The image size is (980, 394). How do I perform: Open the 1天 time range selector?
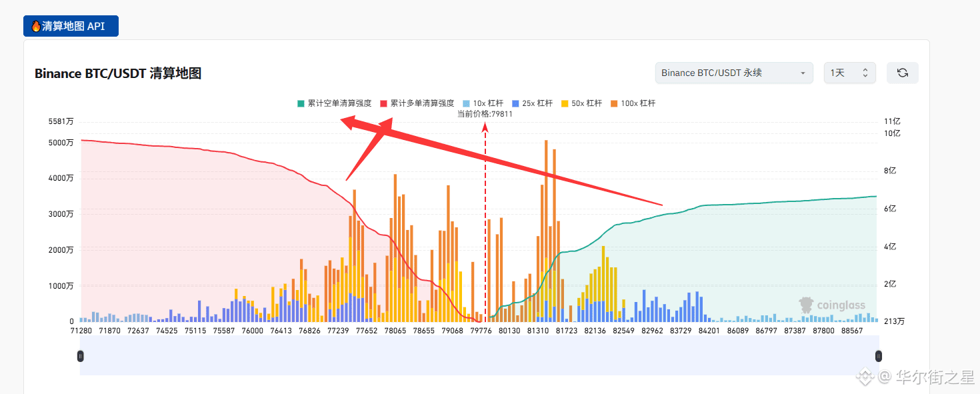[x=849, y=73]
